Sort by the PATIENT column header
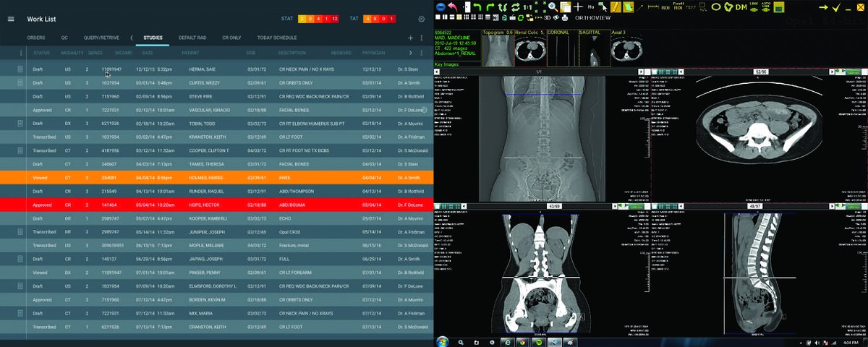The image size is (868, 347). [x=190, y=53]
